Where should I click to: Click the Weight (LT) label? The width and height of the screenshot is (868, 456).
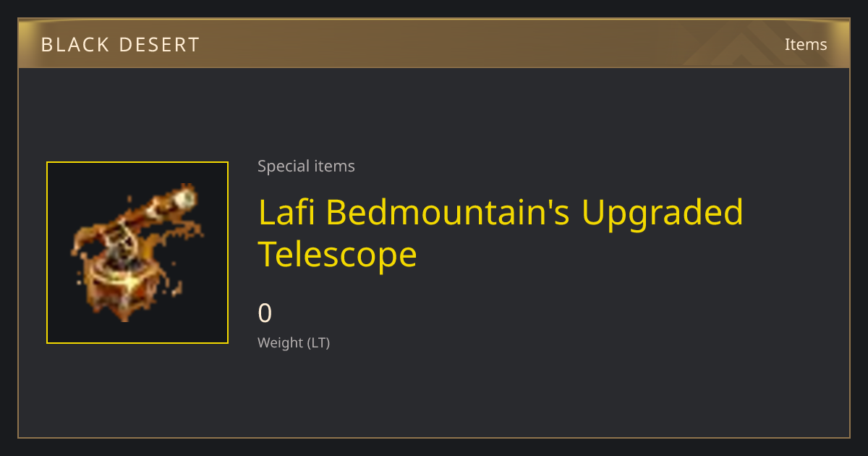coord(294,343)
